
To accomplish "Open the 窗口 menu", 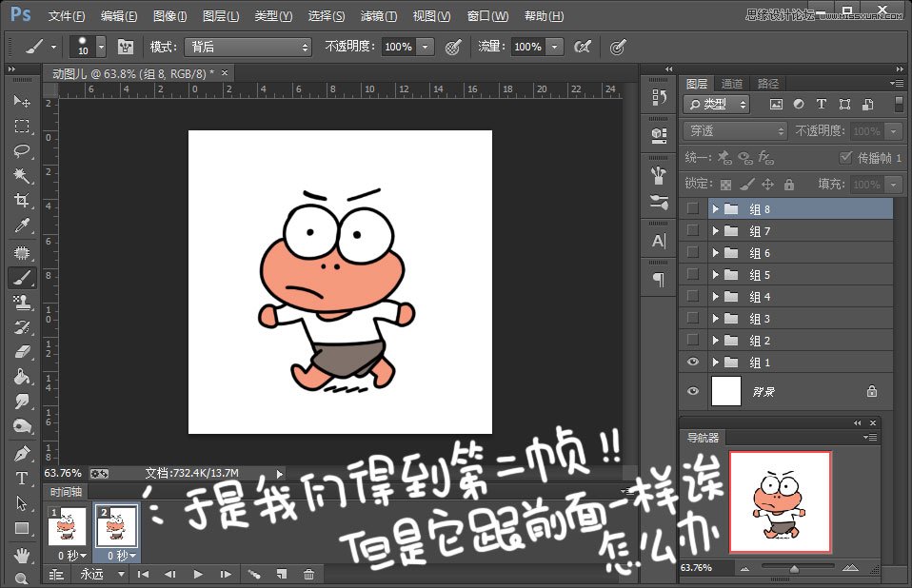I will pyautogui.click(x=487, y=16).
